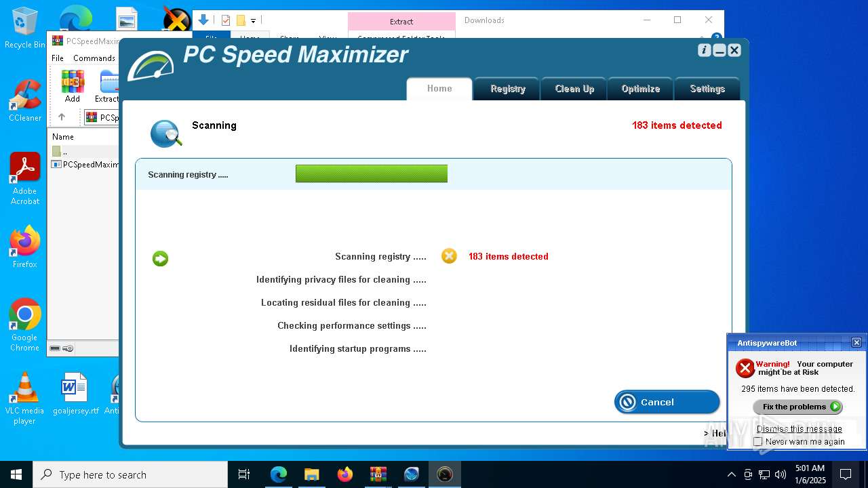
Task: Click the yellow X status icon for registry scan
Action: (449, 256)
